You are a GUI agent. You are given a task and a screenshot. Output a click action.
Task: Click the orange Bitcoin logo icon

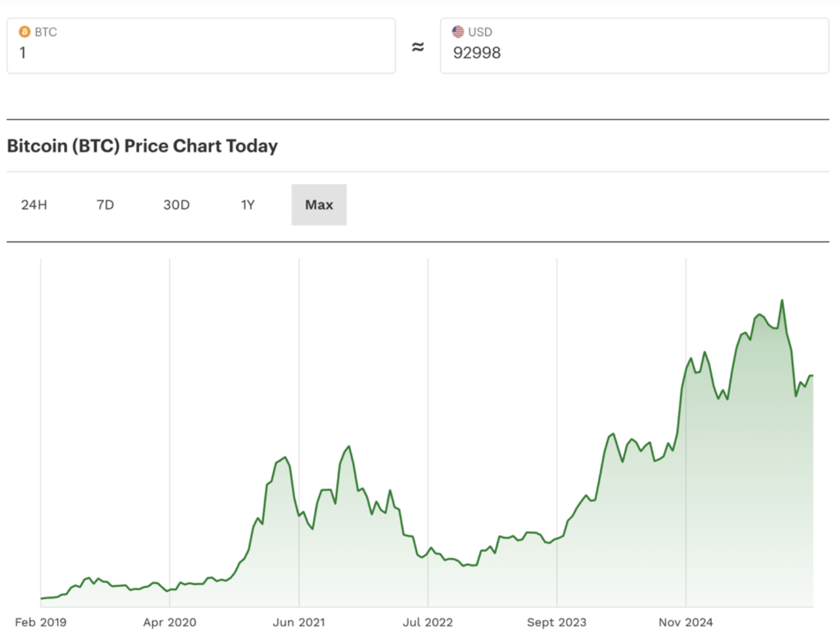tap(25, 32)
